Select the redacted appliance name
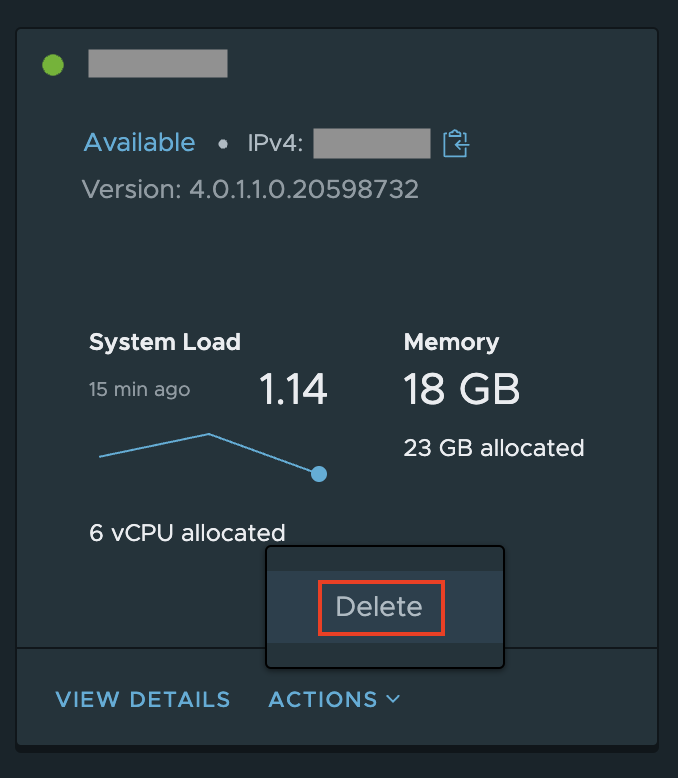Viewport: 678px width, 778px height. [x=158, y=63]
